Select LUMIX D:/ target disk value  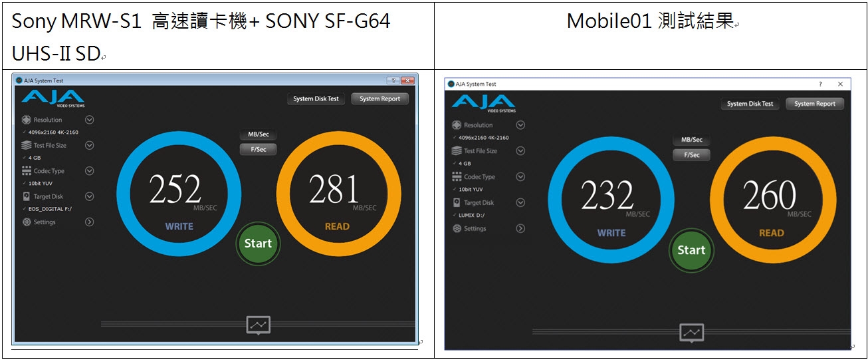[x=473, y=215]
